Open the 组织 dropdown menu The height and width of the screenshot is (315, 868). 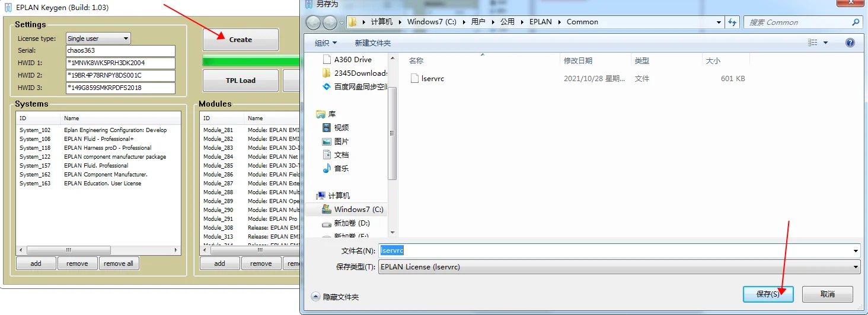[325, 43]
